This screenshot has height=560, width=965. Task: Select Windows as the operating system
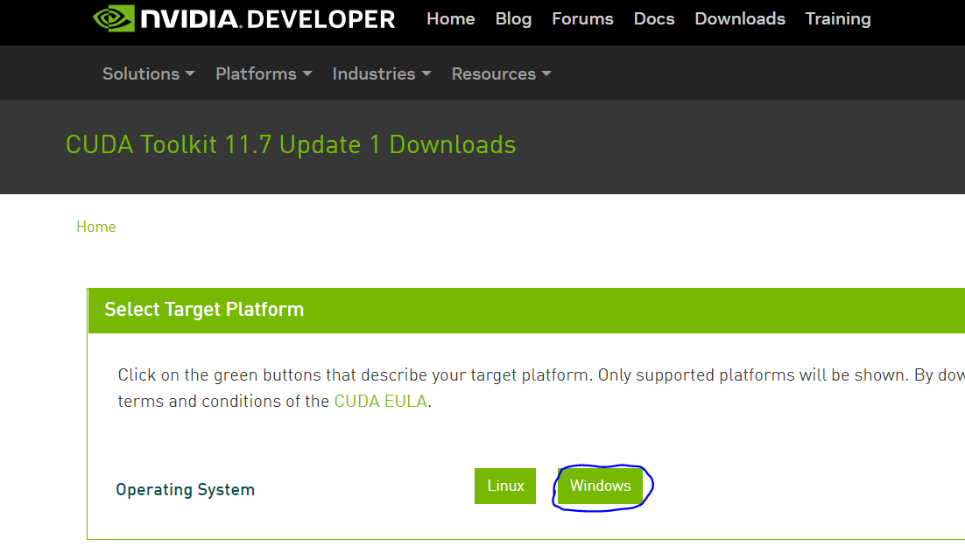(x=600, y=486)
